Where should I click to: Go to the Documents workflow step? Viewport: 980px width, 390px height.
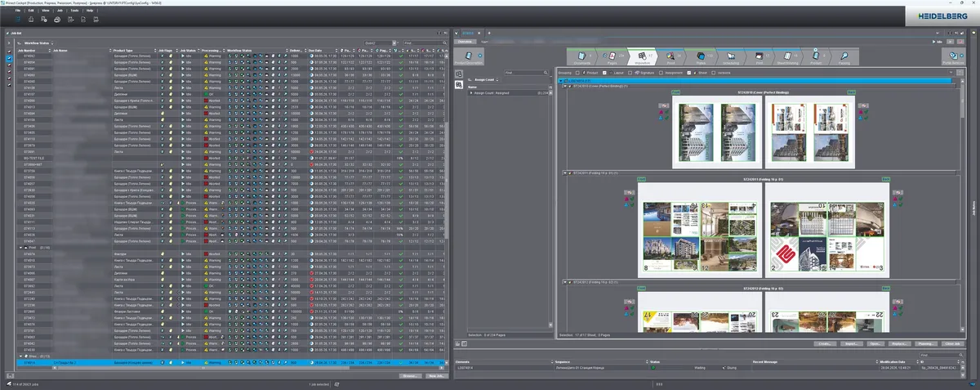[582, 56]
